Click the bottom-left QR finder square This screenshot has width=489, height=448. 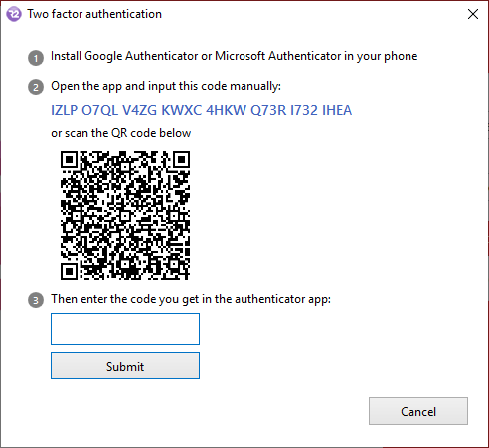point(69,272)
